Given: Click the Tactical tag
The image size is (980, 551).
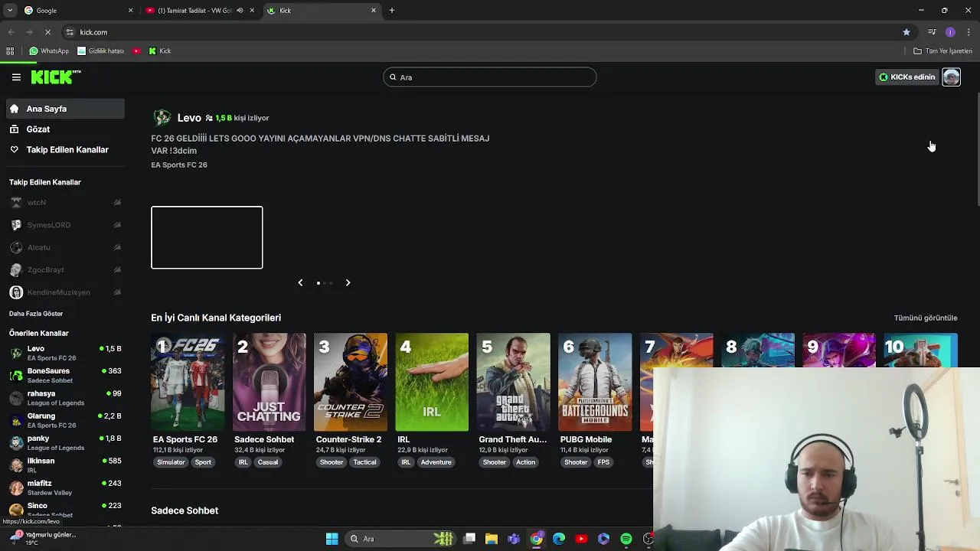Looking at the screenshot, I should 364,462.
